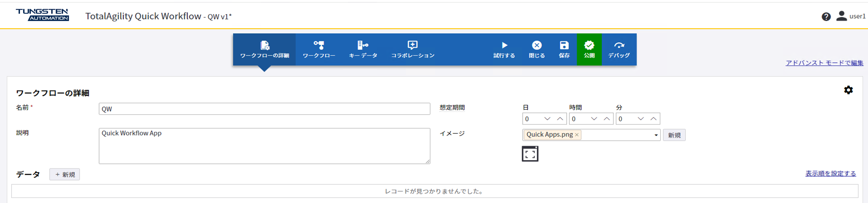Viewport: 868px width, 203px height.
Task: Start the デバッグ debug tool
Action: pyautogui.click(x=619, y=49)
